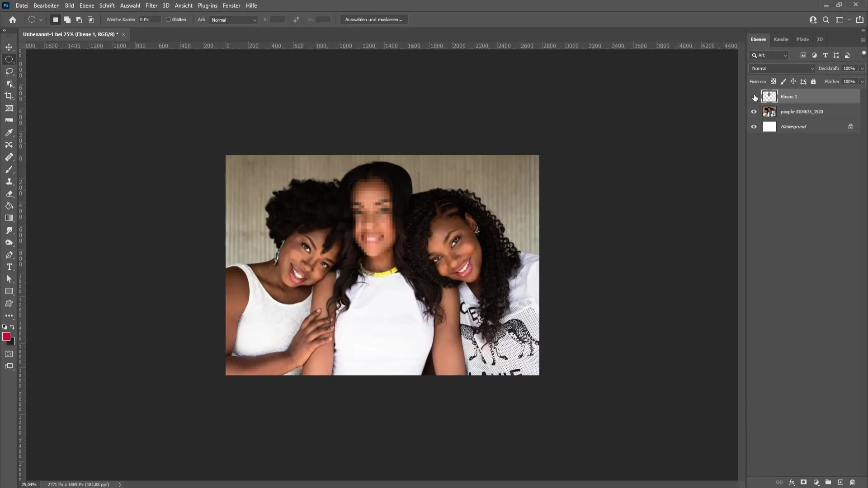Click the people-3104635_1920 layer thumbnail
Screen dimensions: 868x488
pos(769,112)
